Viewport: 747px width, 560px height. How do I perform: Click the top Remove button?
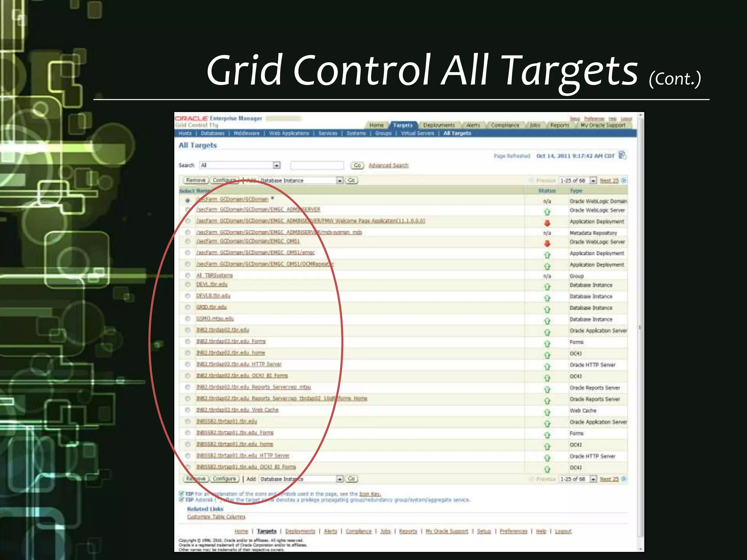pos(196,180)
